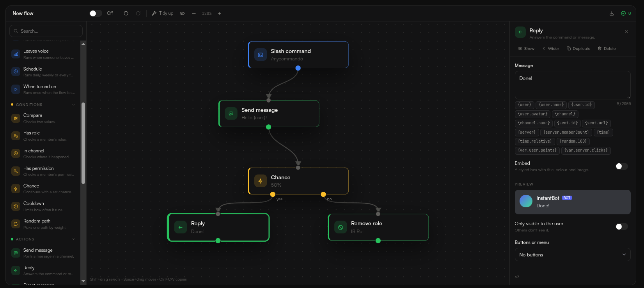Select the When turned on trigger icon

pyautogui.click(x=16, y=89)
